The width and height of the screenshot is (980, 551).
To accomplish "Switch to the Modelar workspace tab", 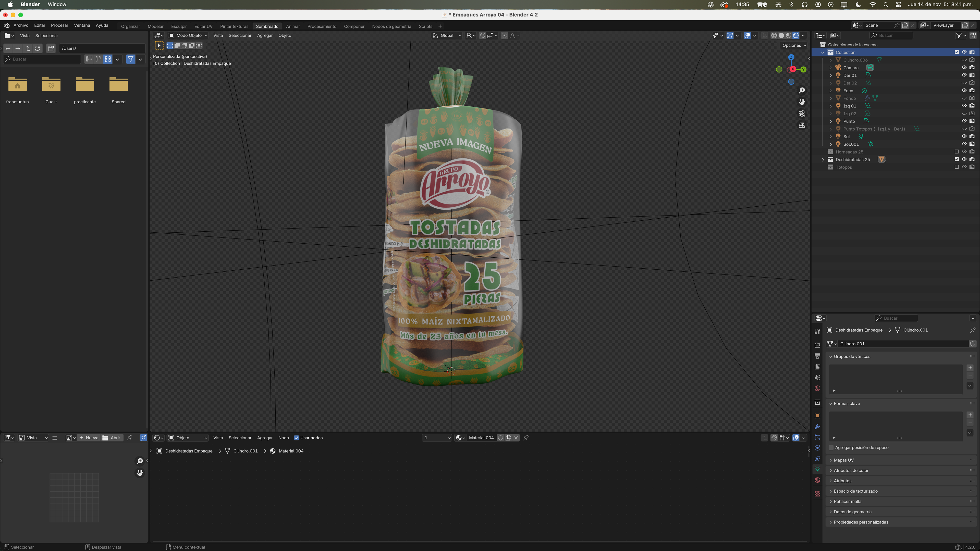I will pyautogui.click(x=155, y=26).
